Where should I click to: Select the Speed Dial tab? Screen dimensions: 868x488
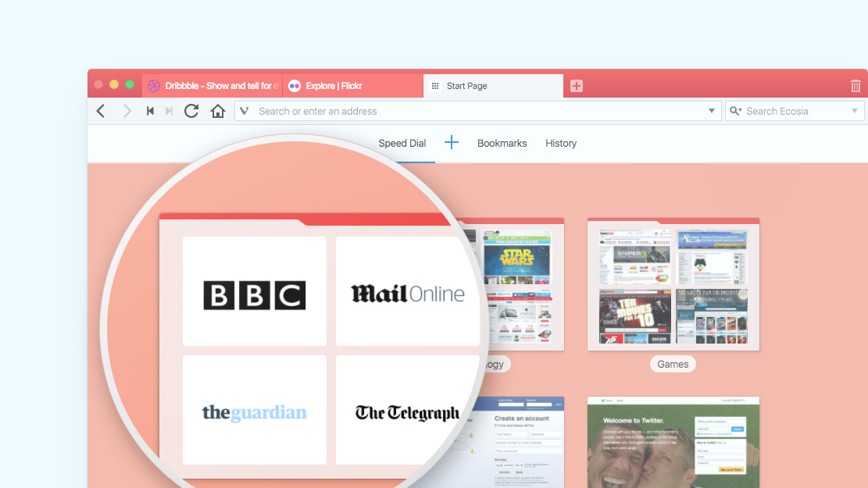click(x=402, y=144)
